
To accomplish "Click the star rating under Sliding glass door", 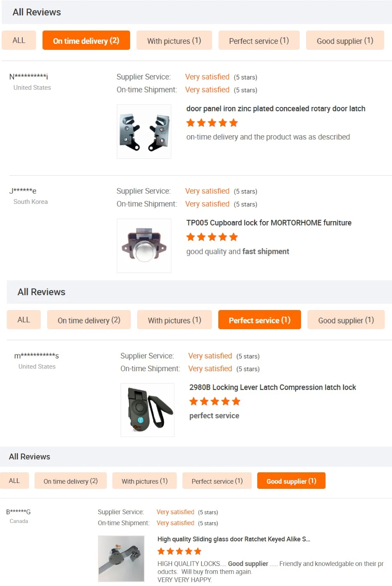I will pyautogui.click(x=180, y=552).
